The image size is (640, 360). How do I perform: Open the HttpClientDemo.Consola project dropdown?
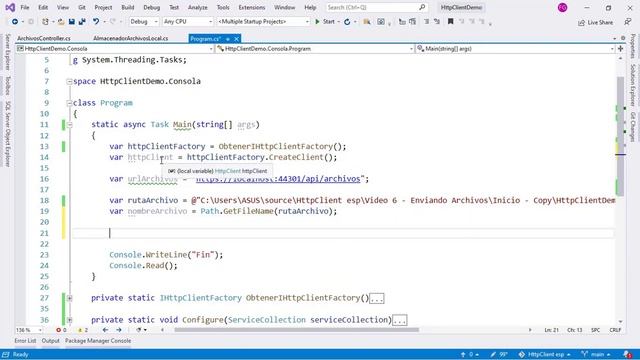click(x=115, y=49)
